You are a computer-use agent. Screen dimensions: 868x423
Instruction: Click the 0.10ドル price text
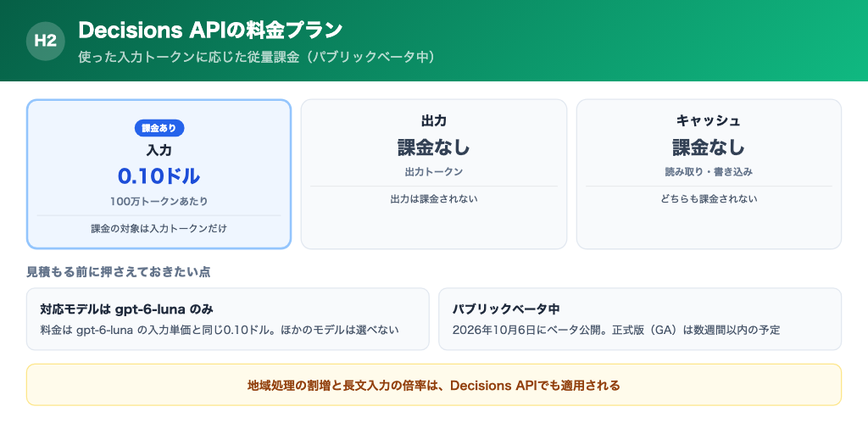159,176
